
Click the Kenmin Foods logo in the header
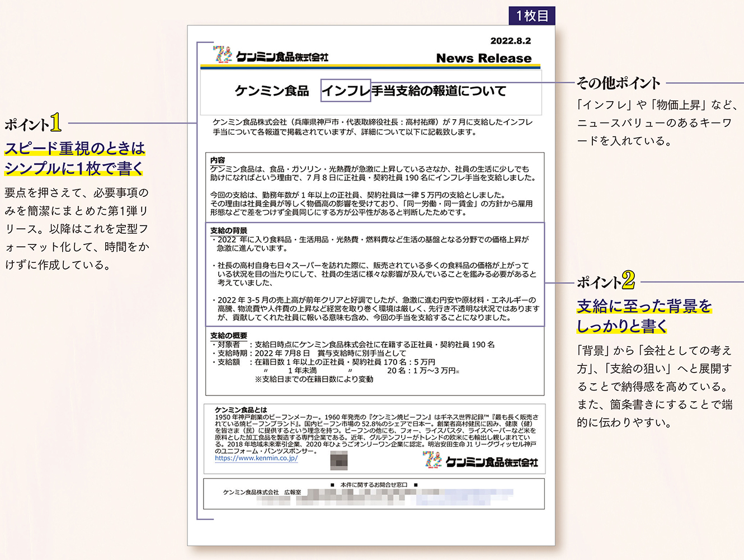(271, 55)
